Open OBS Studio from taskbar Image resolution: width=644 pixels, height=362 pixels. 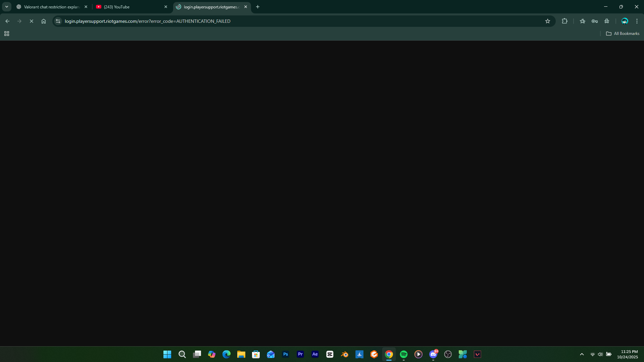(x=448, y=354)
